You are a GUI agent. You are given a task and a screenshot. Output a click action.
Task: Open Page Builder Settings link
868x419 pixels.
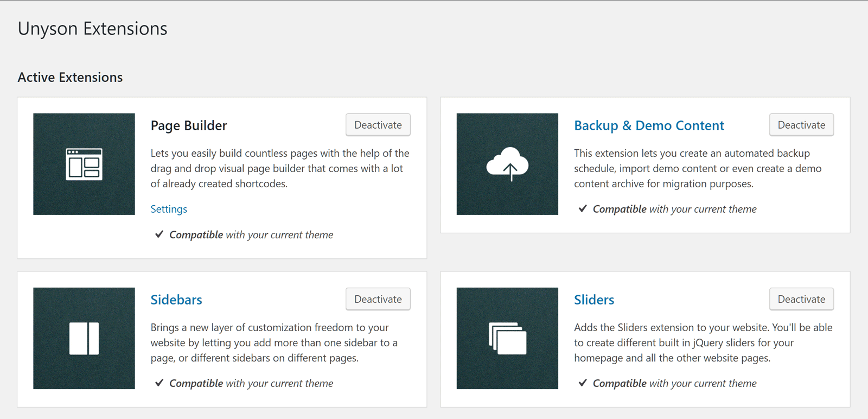[169, 209]
